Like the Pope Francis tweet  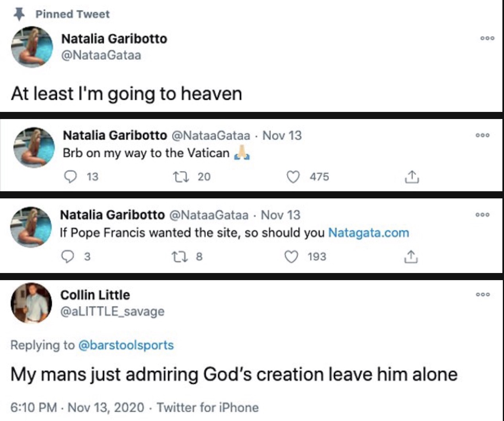coord(290,257)
